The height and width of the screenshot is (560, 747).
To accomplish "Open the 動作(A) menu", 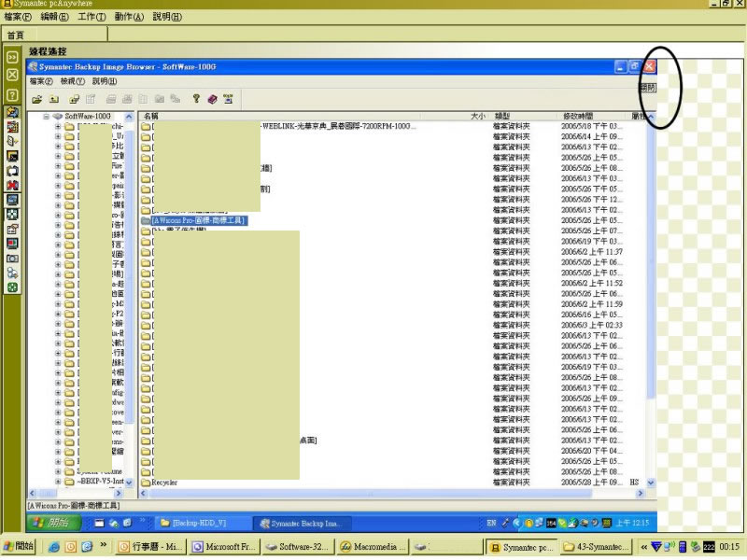I will [129, 17].
